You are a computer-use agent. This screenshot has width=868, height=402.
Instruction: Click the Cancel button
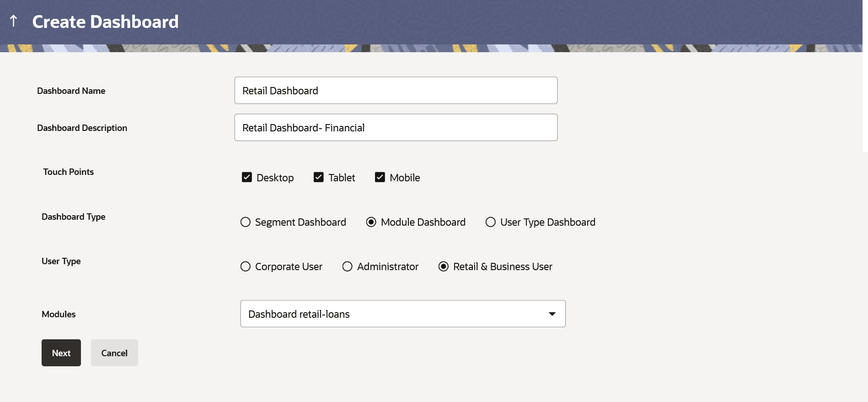point(114,353)
